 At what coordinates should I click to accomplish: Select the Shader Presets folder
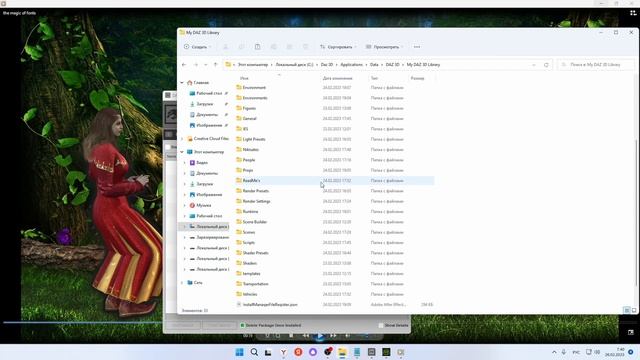pyautogui.click(x=255, y=253)
